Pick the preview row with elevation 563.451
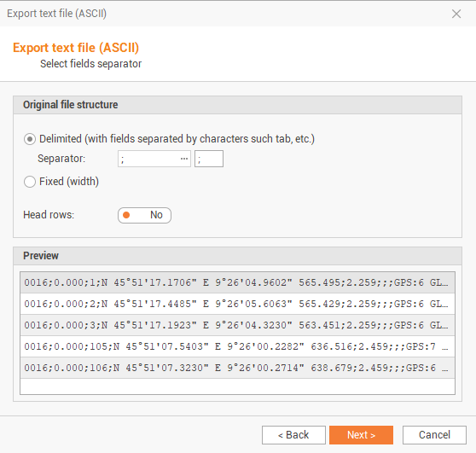Viewport: 476px width, 453px height. (237, 325)
